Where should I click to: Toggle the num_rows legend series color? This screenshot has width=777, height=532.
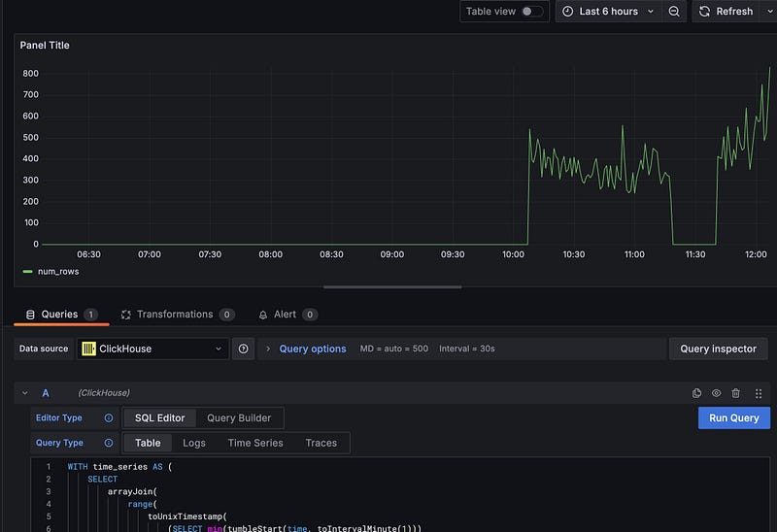pyautogui.click(x=27, y=272)
